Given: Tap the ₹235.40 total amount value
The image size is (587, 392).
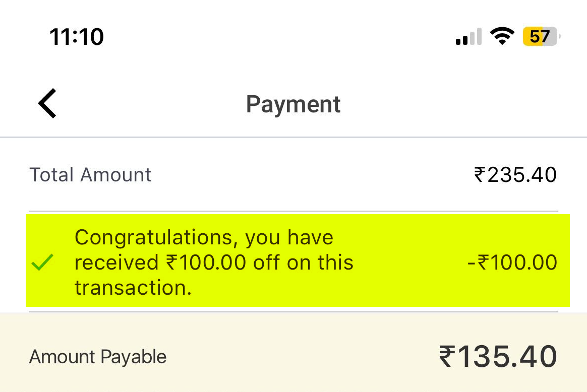Looking at the screenshot, I should click(515, 175).
